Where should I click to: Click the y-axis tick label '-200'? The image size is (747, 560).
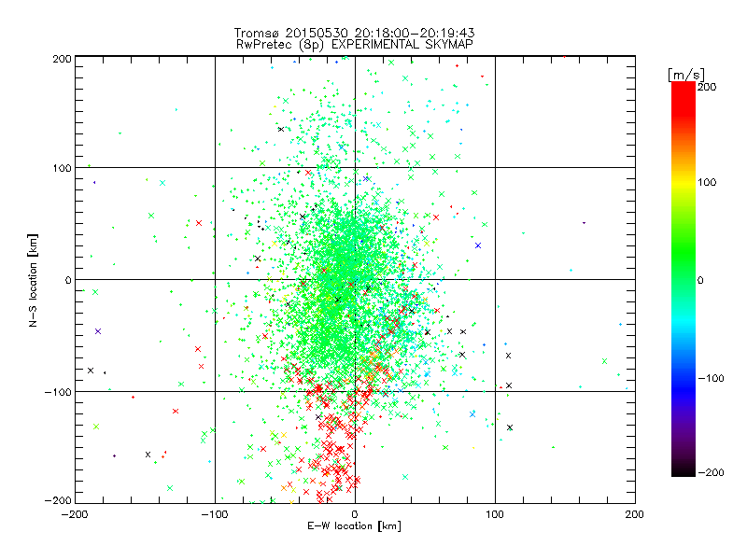[x=58, y=500]
